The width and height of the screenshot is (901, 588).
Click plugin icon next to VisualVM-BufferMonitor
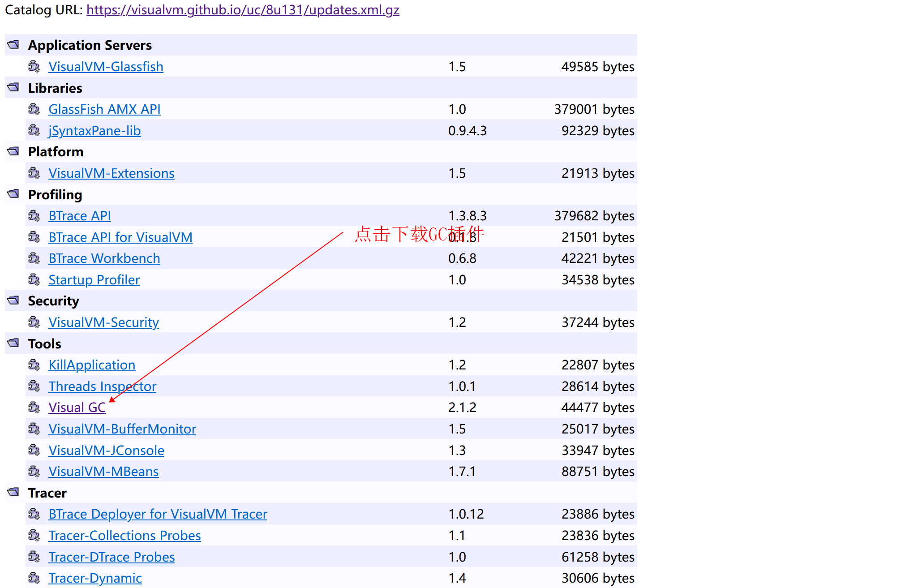click(34, 429)
